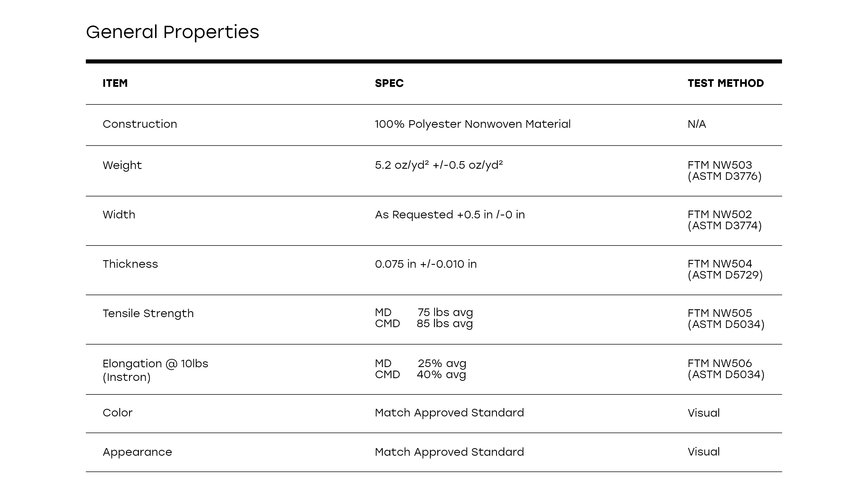Select the Color row label
This screenshot has height=494, width=868.
pos(117,413)
